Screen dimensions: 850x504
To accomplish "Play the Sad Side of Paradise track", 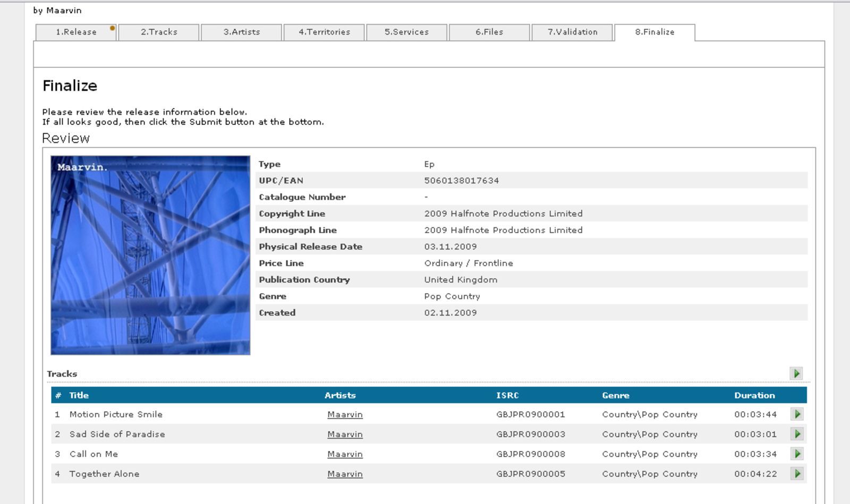I will (796, 434).
